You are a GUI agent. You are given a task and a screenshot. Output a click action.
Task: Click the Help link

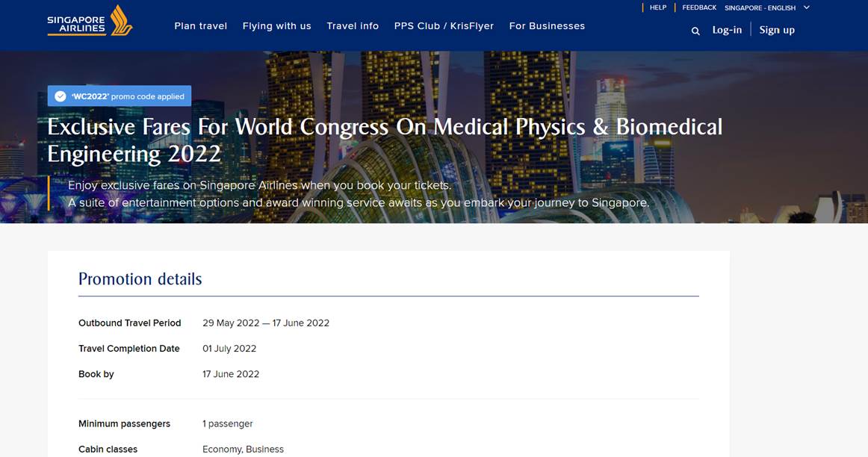[657, 7]
